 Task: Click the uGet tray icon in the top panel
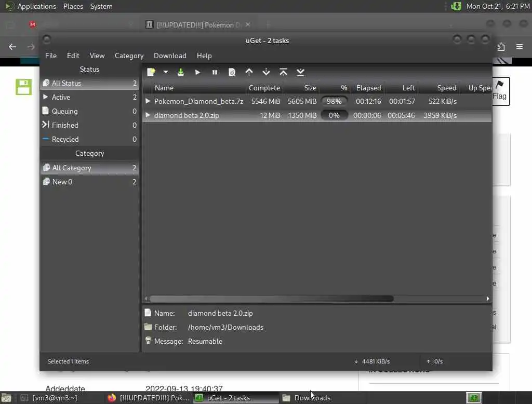click(x=456, y=6)
